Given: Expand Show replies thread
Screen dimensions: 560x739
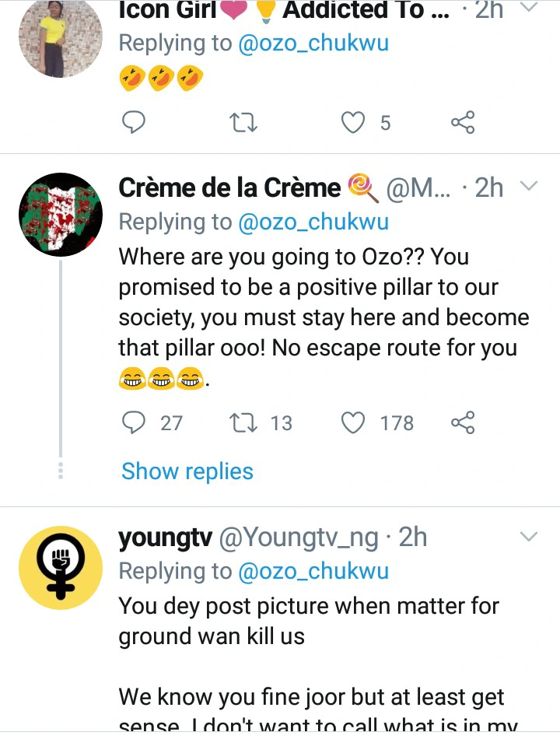Looking at the screenshot, I should point(187,471).
